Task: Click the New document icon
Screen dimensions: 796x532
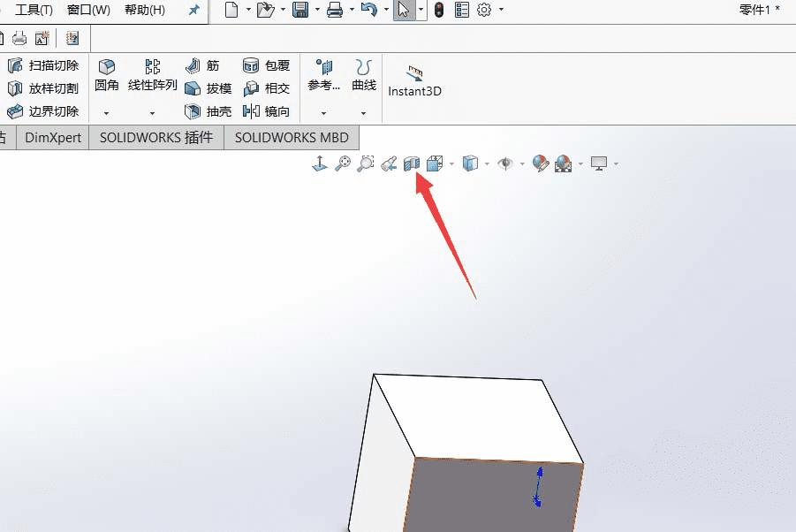Action: (x=231, y=10)
